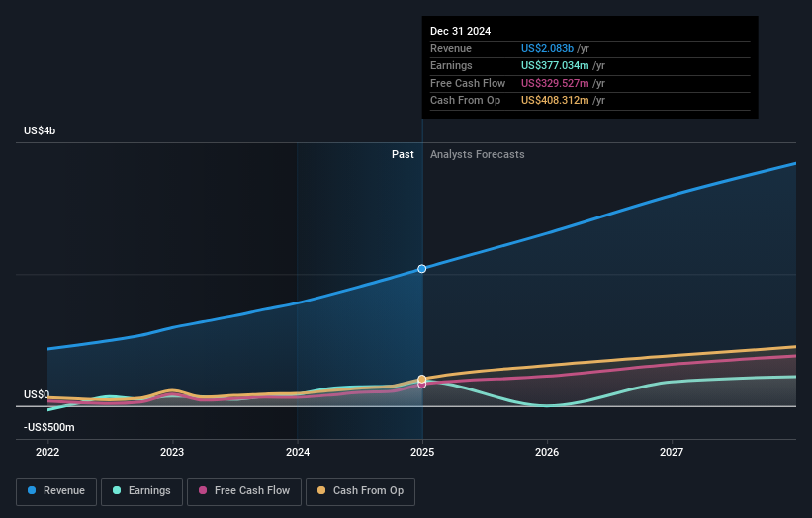Toggle the Free Cash Flow legend button
This screenshot has width=812, height=518.
[x=244, y=491]
